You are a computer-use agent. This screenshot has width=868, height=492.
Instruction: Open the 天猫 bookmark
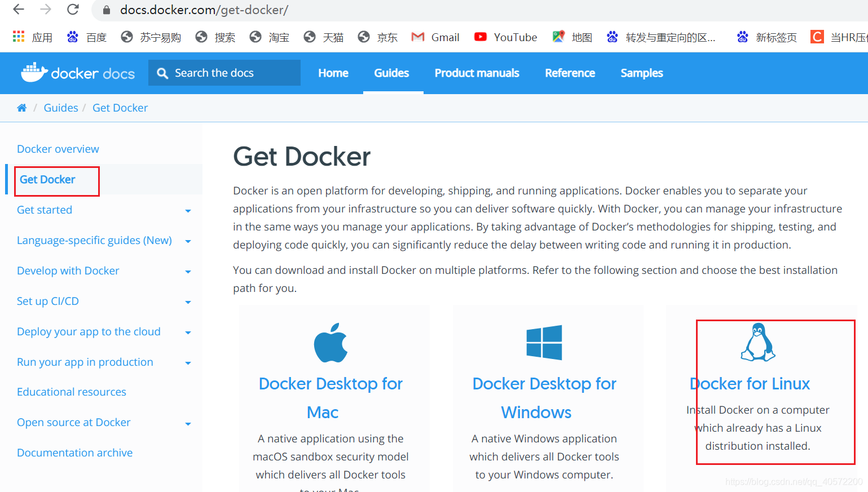point(323,37)
